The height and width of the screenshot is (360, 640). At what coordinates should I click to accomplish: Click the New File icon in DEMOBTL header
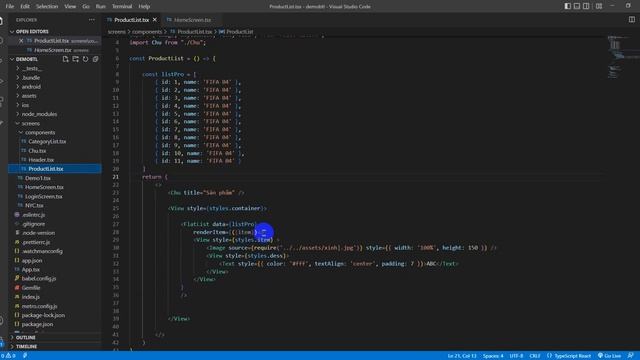pyautogui.click(x=65, y=59)
